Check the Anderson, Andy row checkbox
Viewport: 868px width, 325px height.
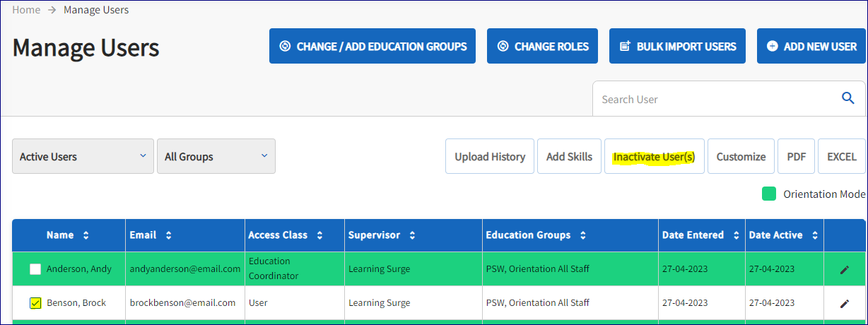pyautogui.click(x=35, y=269)
